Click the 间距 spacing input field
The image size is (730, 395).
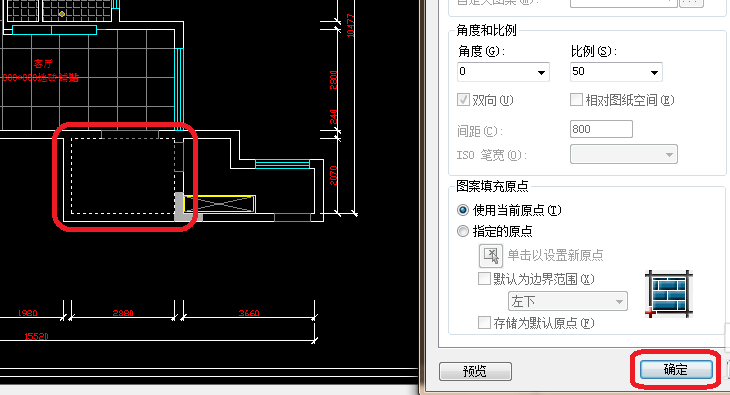point(601,129)
